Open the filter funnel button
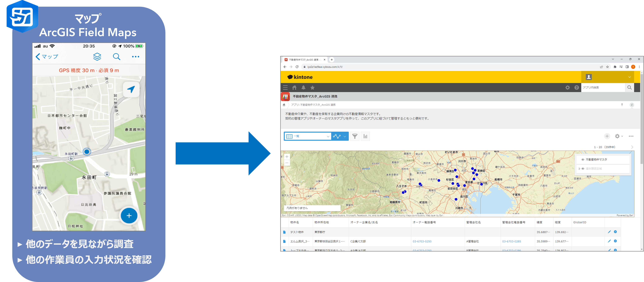The image size is (644, 282). tap(355, 136)
